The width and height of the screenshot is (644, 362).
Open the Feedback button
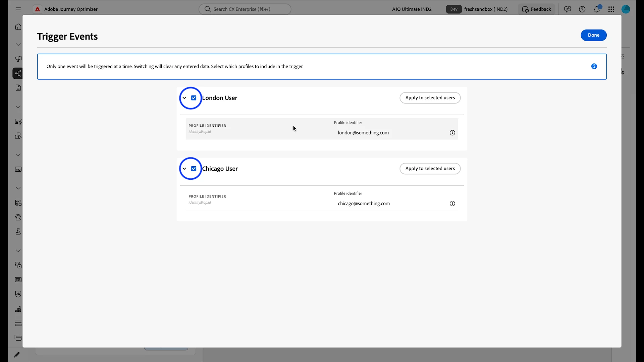537,9
